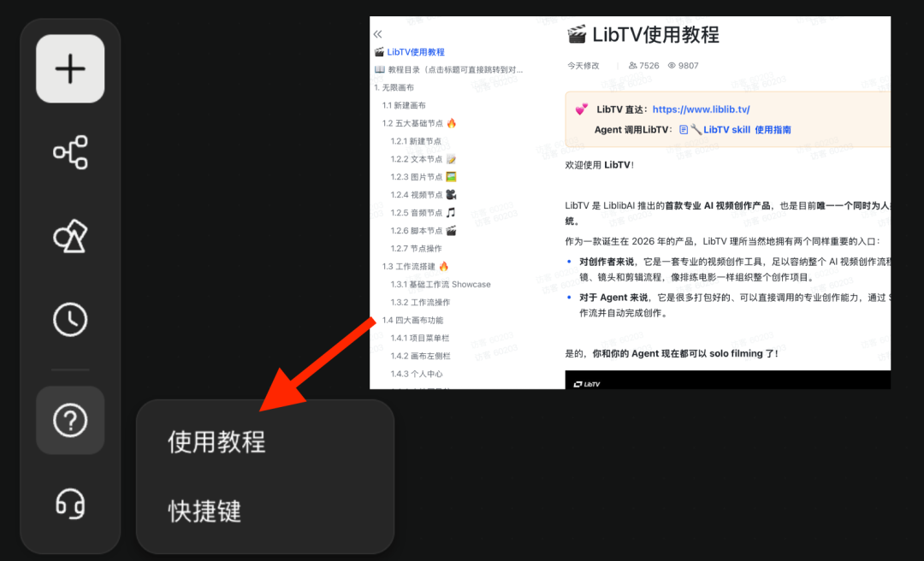View history via the clock icon
Image resolution: width=924 pixels, height=561 pixels.
69,319
